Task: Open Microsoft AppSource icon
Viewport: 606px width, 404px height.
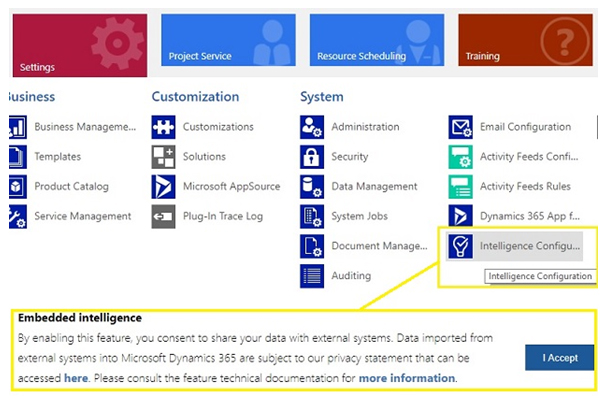Action: 163,186
